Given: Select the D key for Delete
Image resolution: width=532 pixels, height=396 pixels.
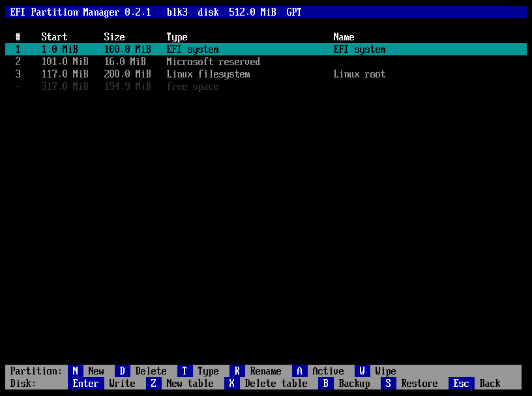Looking at the screenshot, I should 122,371.
